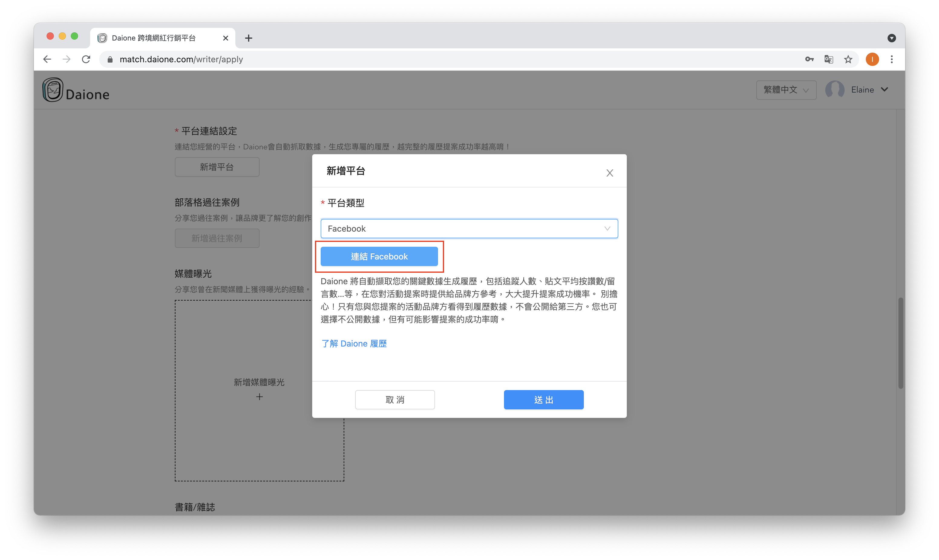Click the tab search dropdown arrow
939x560 pixels.
point(892,38)
